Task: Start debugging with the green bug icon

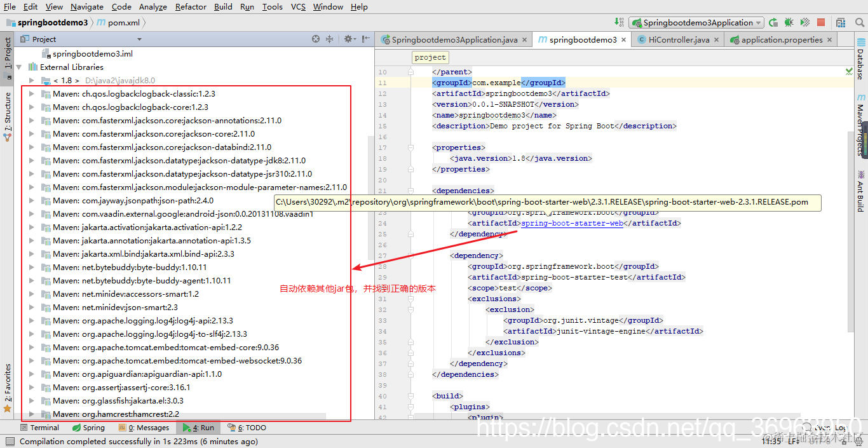Action: point(789,22)
